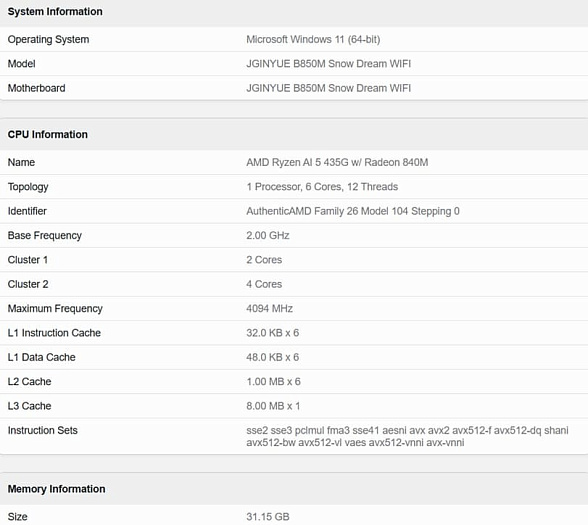Click the Microsoft Windows 11 (64-bit) value
Screen dimensions: 588x525
313,39
